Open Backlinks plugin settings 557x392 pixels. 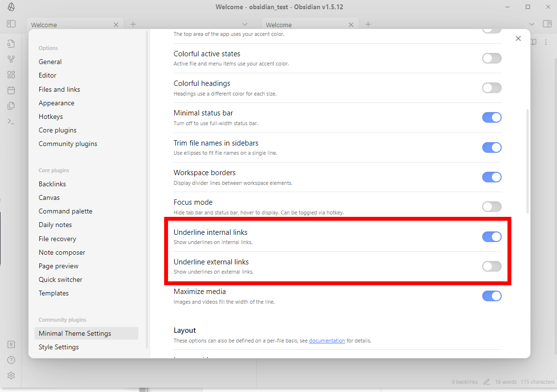(x=86, y=184)
